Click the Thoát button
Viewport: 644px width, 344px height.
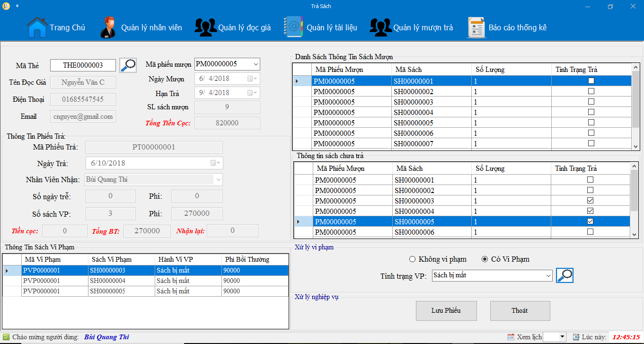520,311
